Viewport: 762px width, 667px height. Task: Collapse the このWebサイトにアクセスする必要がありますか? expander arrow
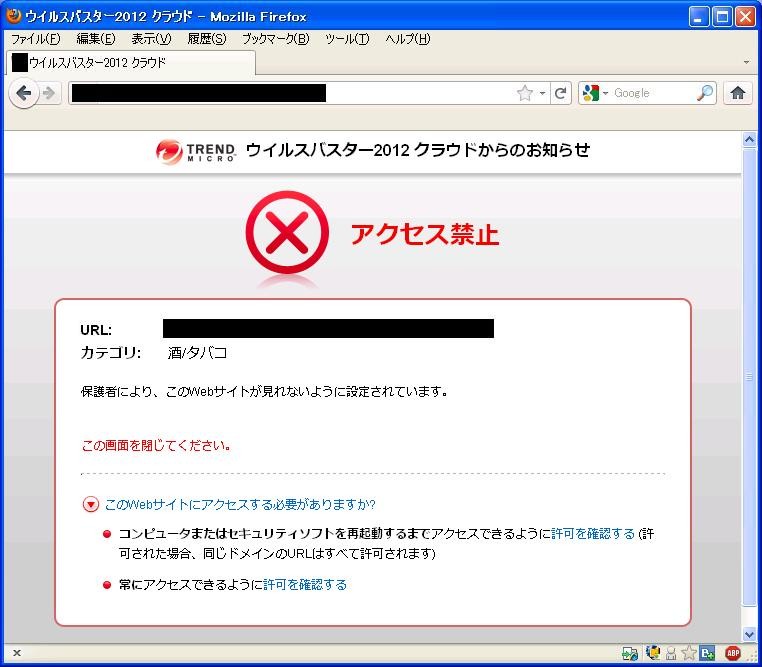pos(90,504)
